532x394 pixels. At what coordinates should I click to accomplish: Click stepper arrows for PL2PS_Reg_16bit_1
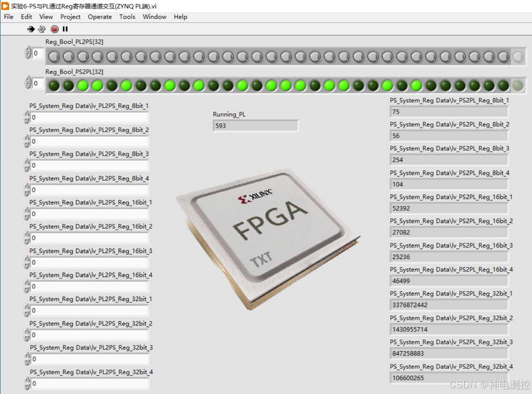coord(27,214)
